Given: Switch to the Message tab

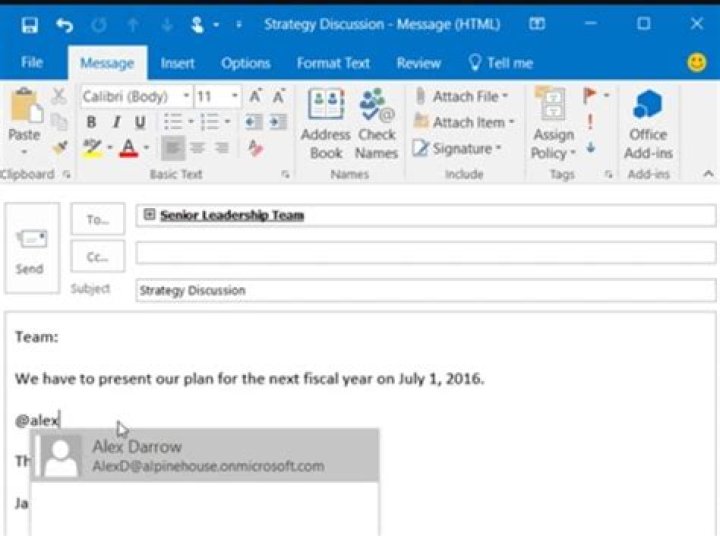Looking at the screenshot, I should pyautogui.click(x=107, y=63).
